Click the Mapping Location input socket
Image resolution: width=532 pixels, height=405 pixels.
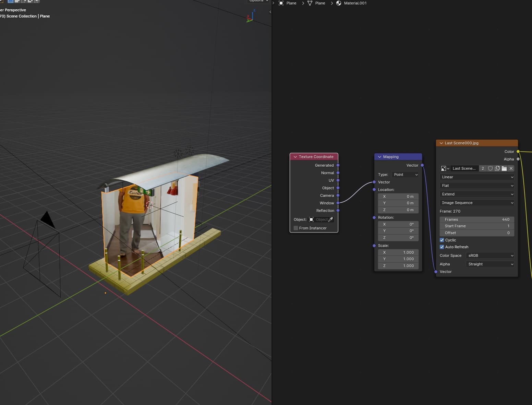374,190
